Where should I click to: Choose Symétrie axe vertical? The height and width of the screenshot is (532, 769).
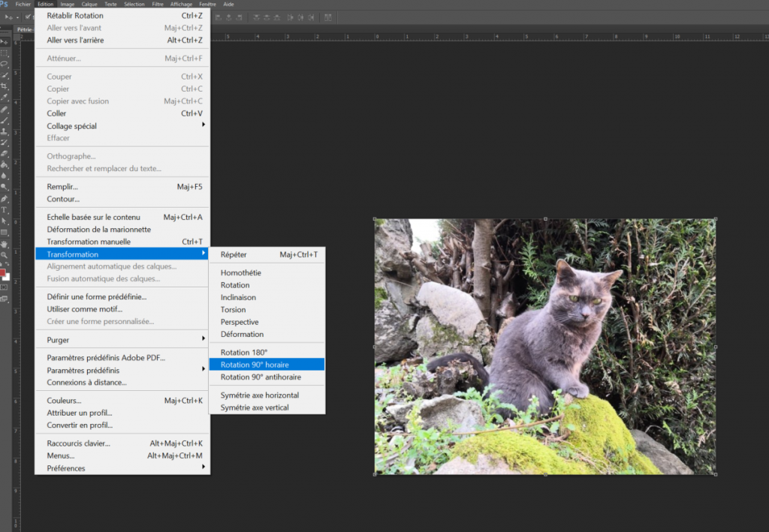tap(267, 407)
